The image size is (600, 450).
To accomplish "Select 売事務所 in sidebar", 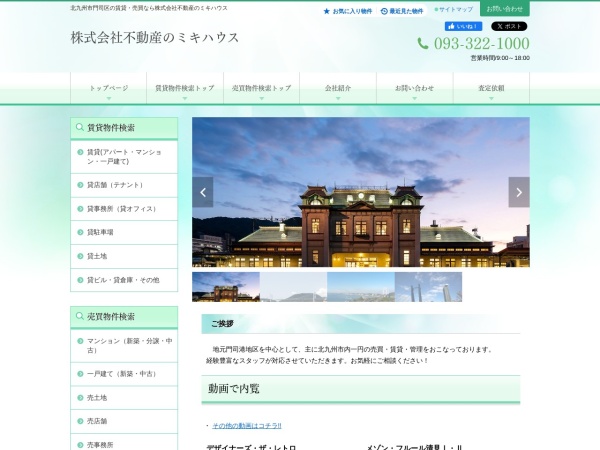I will [124, 443].
